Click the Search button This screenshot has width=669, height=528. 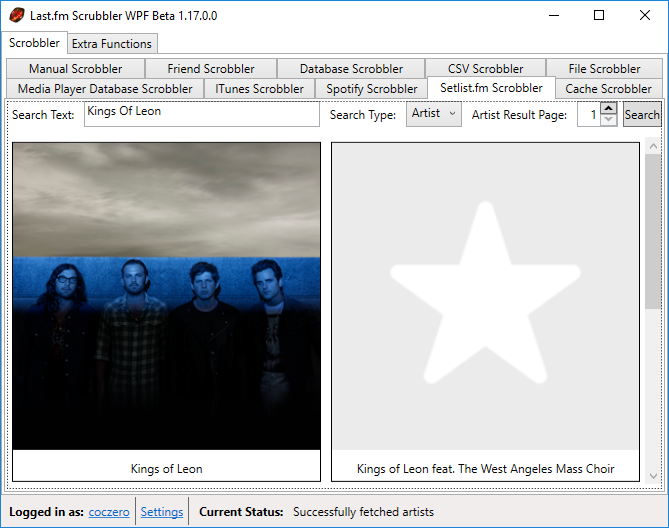pos(642,114)
